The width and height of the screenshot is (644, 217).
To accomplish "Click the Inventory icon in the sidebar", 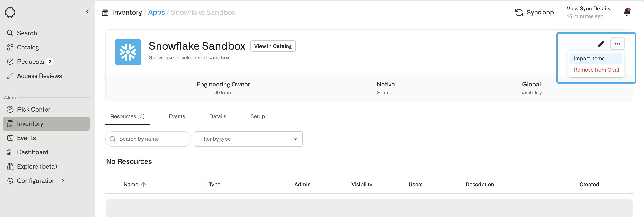I will pos(10,124).
